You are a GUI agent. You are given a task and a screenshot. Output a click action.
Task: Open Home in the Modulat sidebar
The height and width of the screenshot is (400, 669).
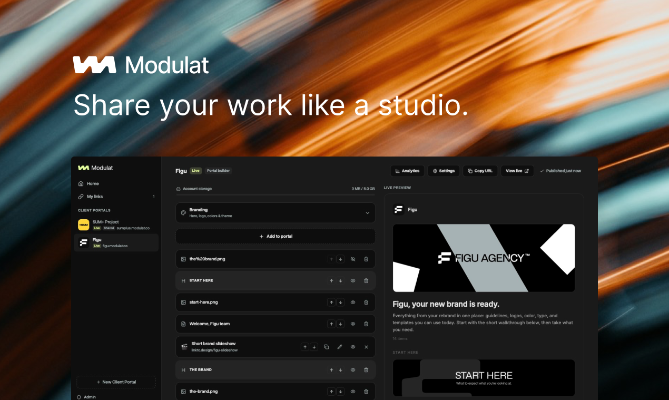pos(89,183)
